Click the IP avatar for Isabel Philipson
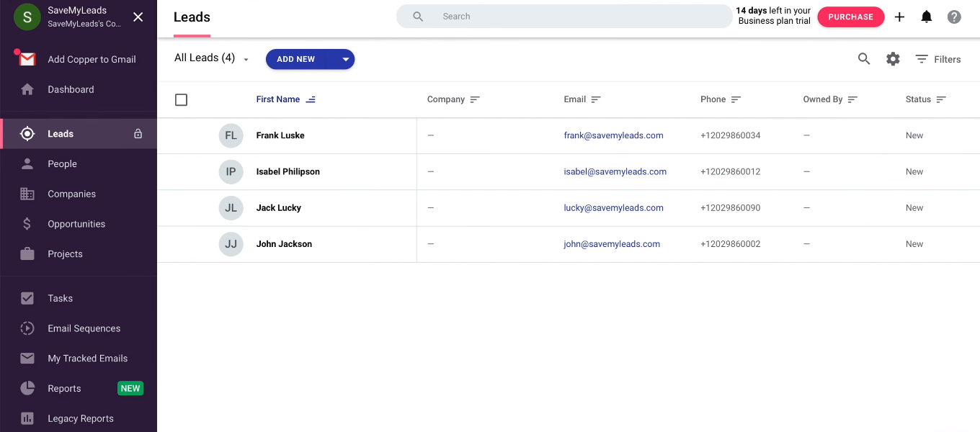This screenshot has width=980, height=432. click(x=231, y=171)
